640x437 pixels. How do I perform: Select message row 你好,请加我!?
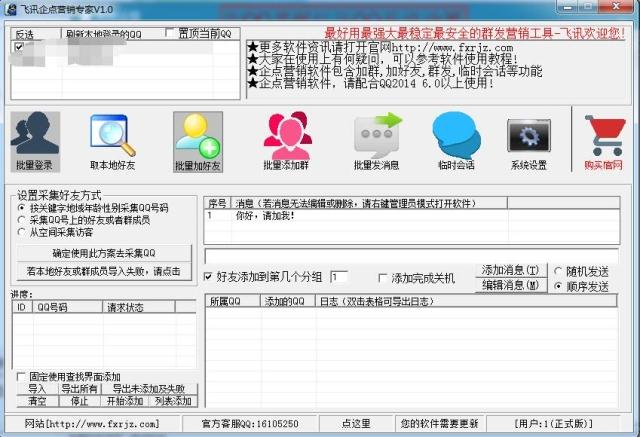click(411, 215)
